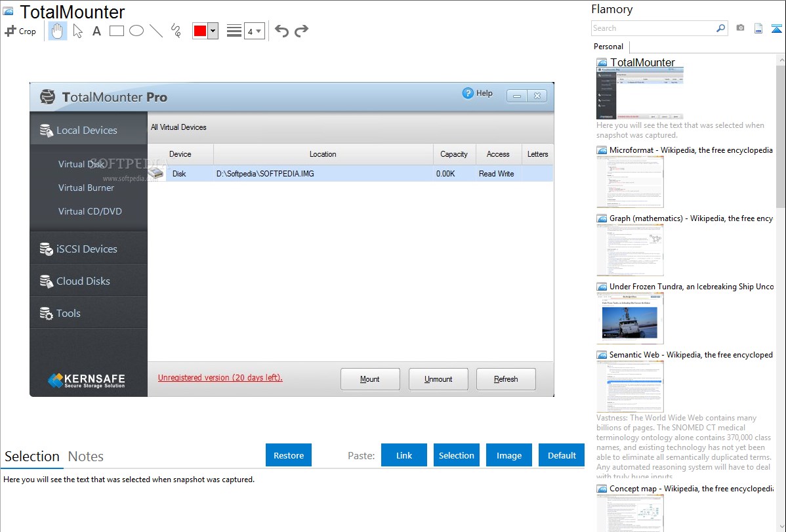The width and height of the screenshot is (786, 532).
Task: Switch to the Personal tab
Action: pos(608,46)
